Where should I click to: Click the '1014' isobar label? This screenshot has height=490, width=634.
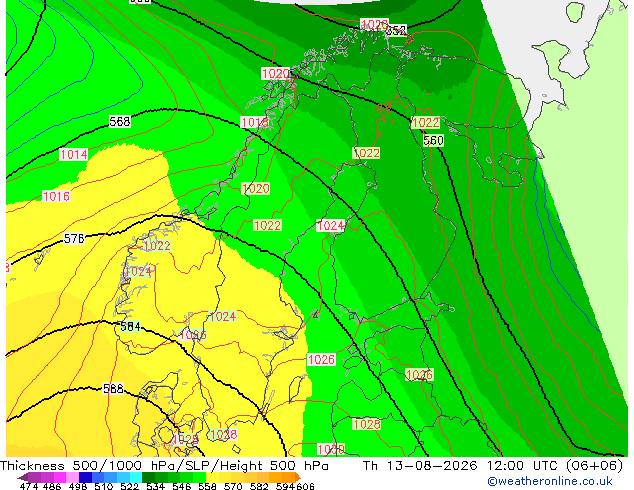coord(74,154)
